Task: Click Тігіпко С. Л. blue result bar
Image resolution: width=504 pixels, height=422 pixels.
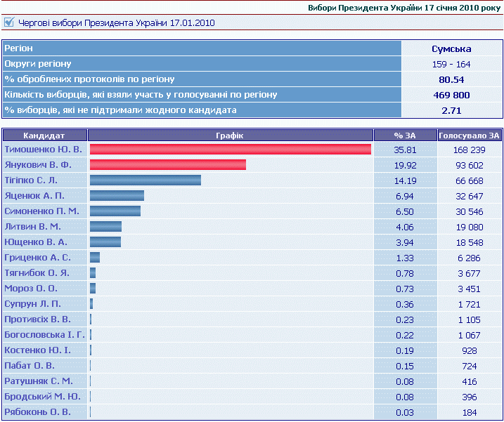Action: pos(145,180)
